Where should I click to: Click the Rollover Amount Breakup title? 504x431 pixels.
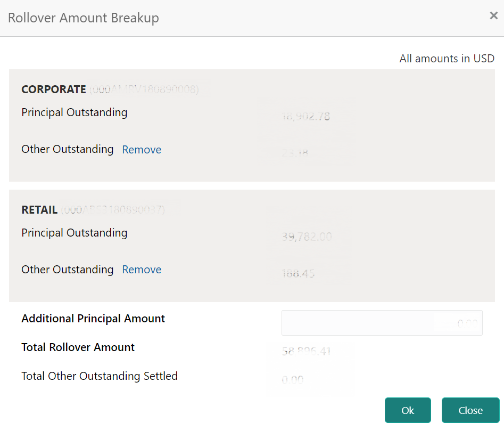click(x=84, y=18)
